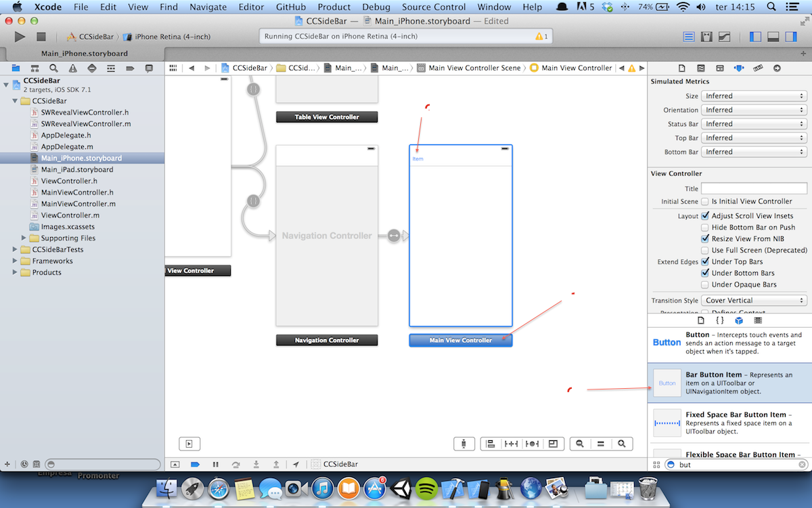
Task: Uncheck Resize View From NIB
Action: click(705, 239)
